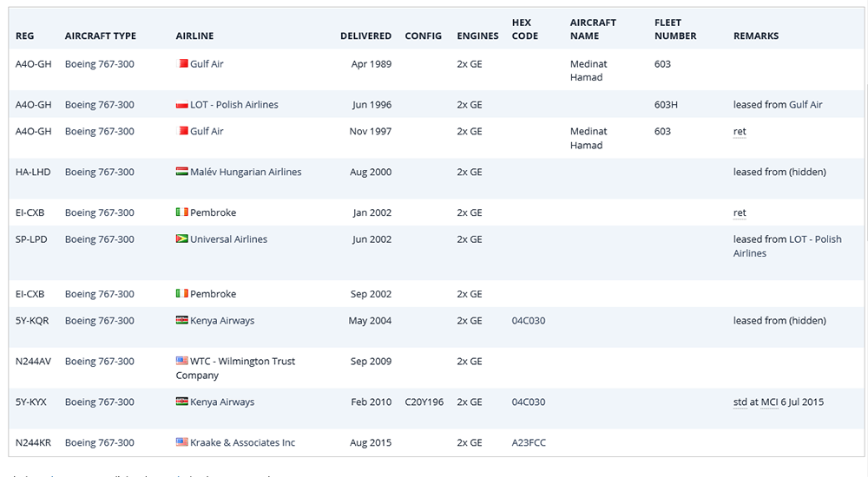868x477 pixels.
Task: Click hex code 04C030 in 5Y-KQR row
Action: [529, 320]
